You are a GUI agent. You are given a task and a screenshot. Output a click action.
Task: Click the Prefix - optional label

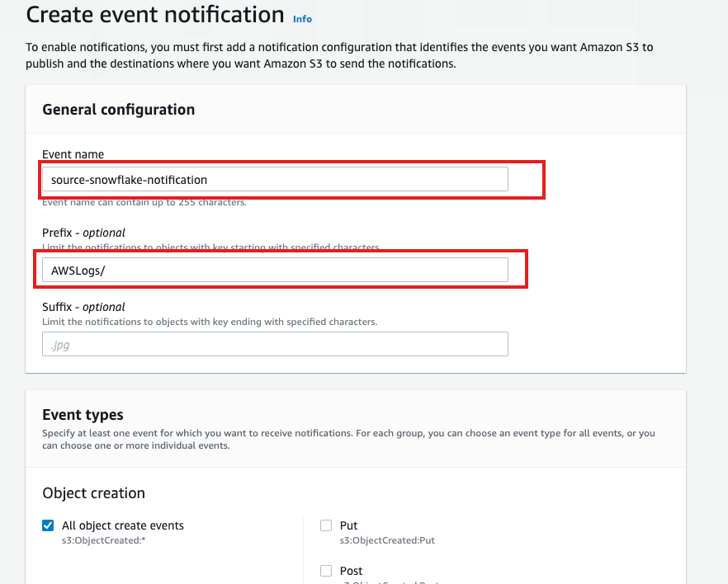point(83,233)
